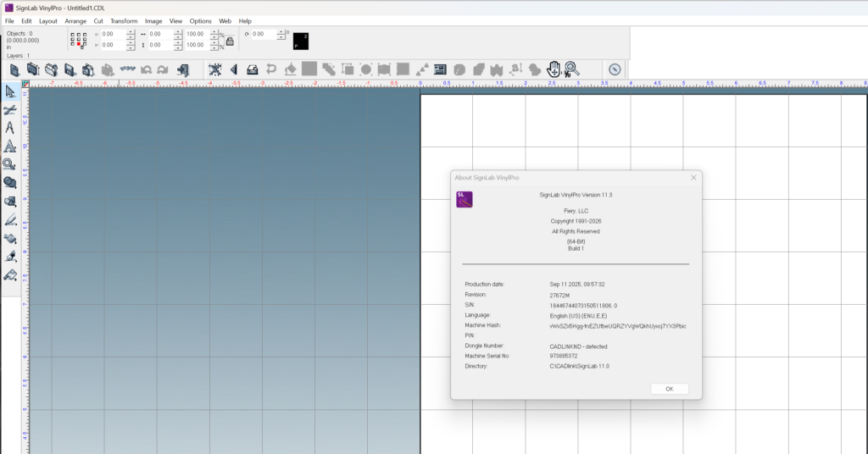Click the ruler origin corner icon
This screenshot has height=454, width=868.
pyautogui.click(x=25, y=84)
